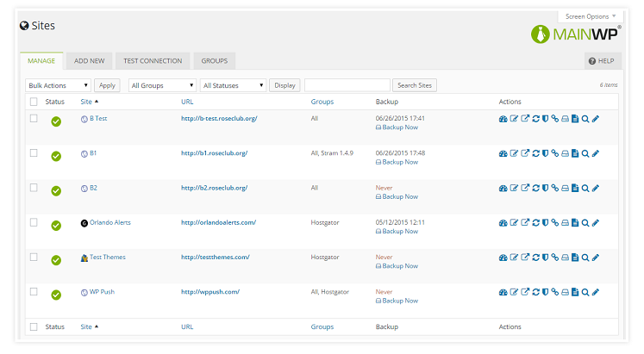Viewport: 644px width, 354px height.
Task: Open the All Groups dropdown
Action: point(162,85)
